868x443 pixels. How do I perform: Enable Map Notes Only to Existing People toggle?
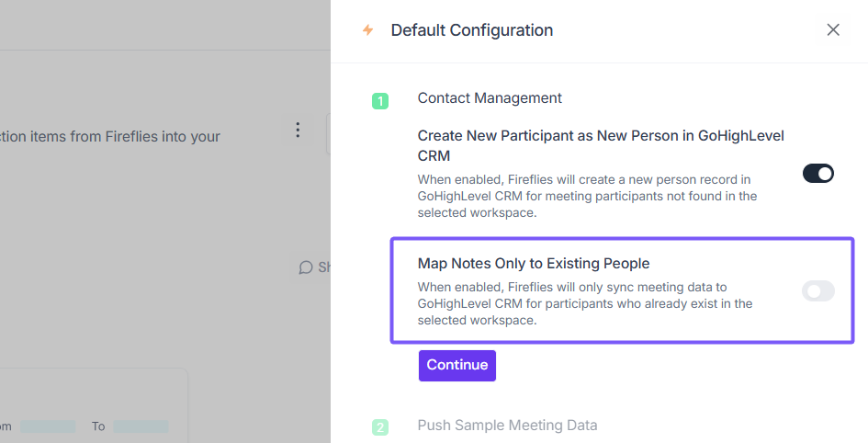coord(817,291)
